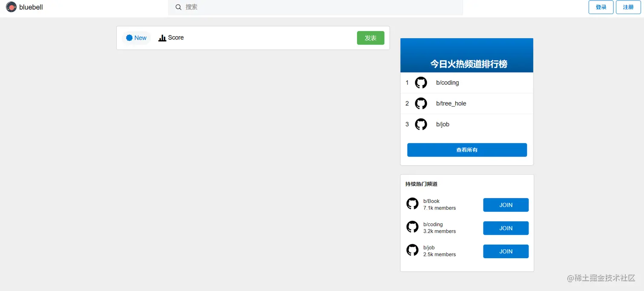Click the bluebell site name

coord(31,7)
